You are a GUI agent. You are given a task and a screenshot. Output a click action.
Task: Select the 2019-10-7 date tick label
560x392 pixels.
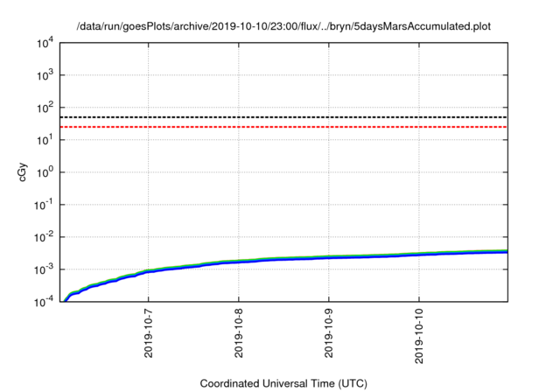click(148, 333)
